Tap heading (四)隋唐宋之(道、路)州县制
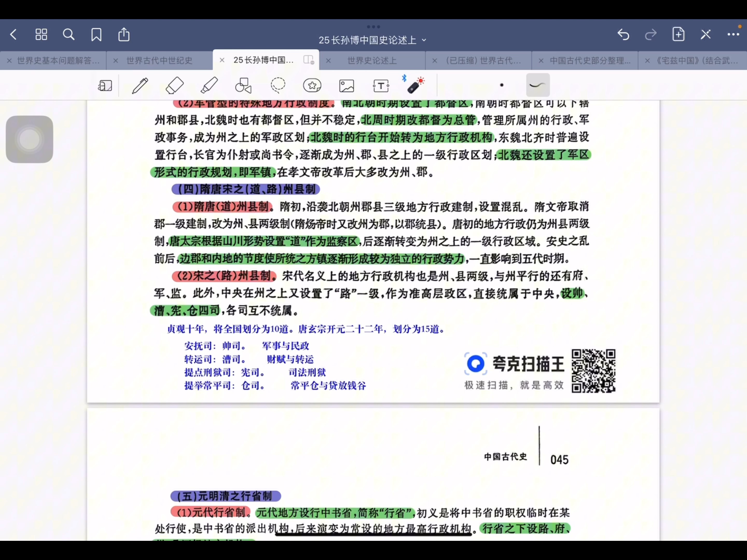This screenshot has height=560, width=747. tap(246, 189)
